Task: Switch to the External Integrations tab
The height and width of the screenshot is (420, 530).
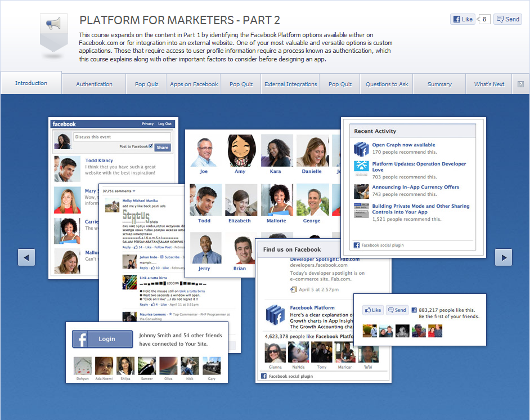Action: 291,84
